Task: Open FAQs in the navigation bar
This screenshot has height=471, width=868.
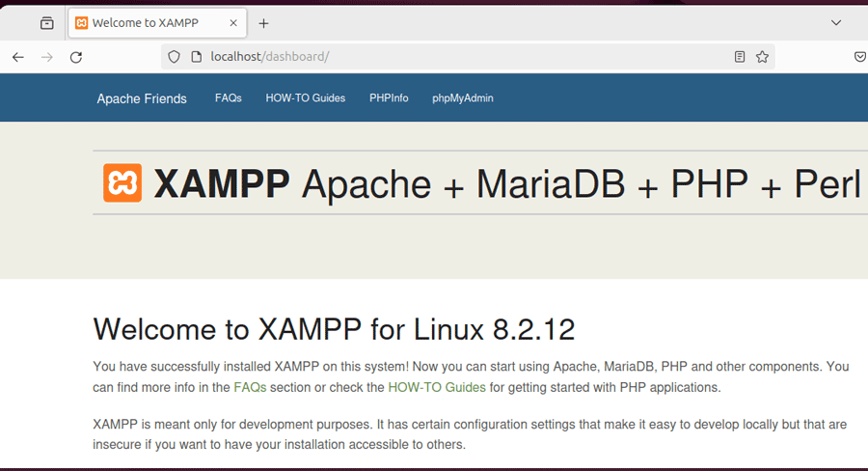Action: pyautogui.click(x=228, y=98)
